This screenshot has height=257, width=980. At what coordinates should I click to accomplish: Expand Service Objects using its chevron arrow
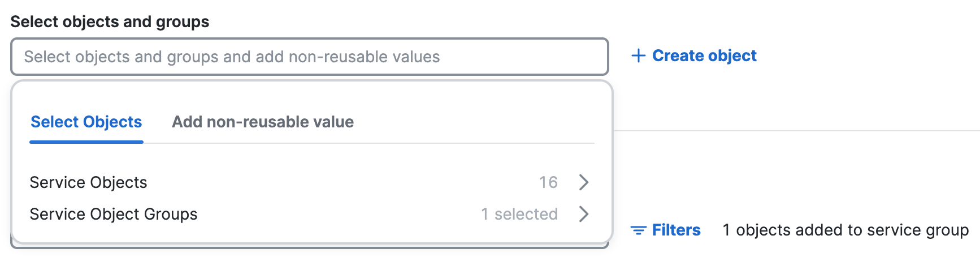click(584, 182)
